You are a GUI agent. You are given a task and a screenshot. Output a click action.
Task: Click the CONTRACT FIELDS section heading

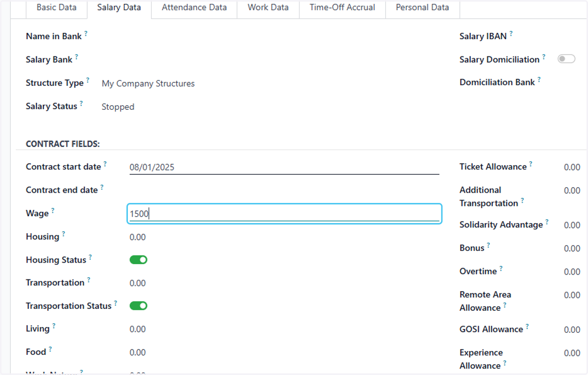click(63, 144)
